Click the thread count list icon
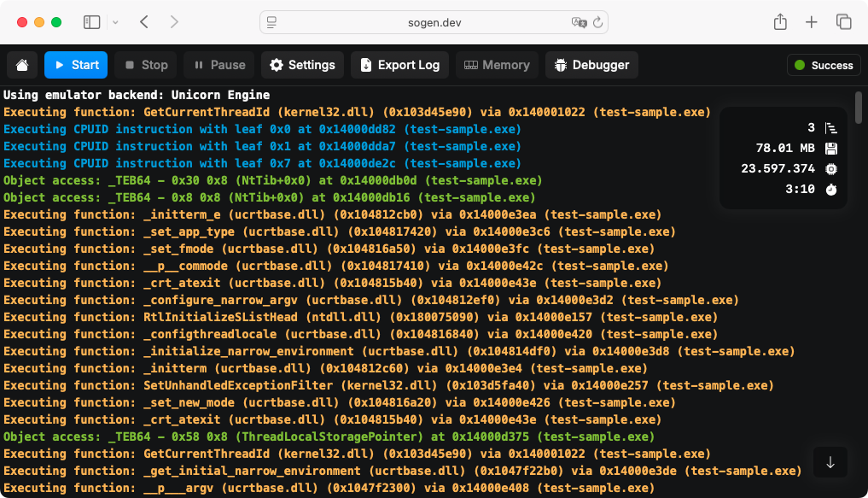 [x=831, y=128]
